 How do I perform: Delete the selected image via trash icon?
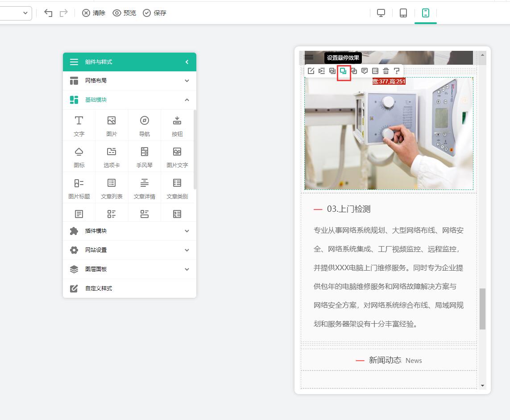(x=386, y=71)
